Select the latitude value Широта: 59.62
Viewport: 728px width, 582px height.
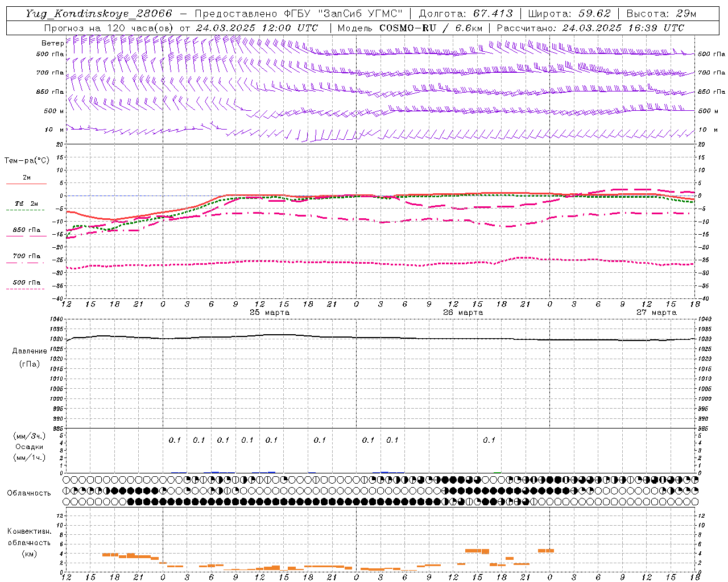point(569,14)
